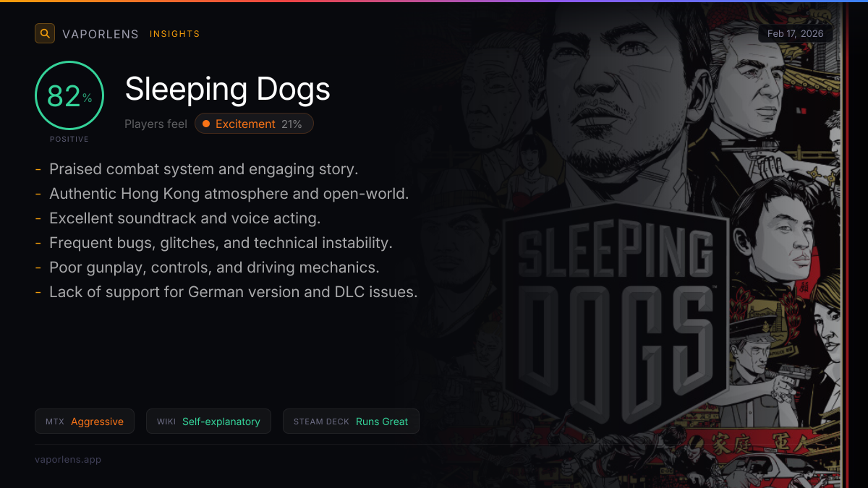Screen dimensions: 868x488
Task: Click the INSIGHTS label in header
Action: [174, 34]
